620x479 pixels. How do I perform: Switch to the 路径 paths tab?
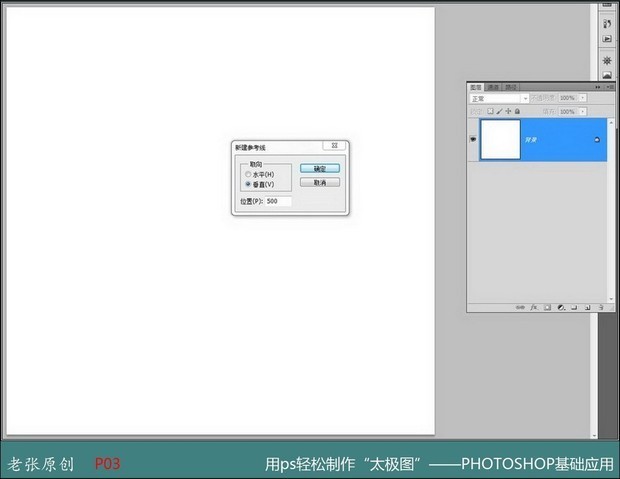(x=510, y=87)
